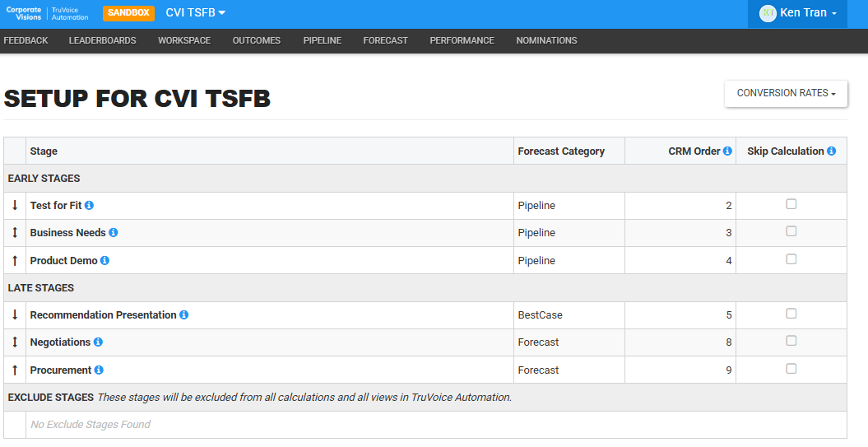This screenshot has width=868, height=447.
Task: Open Ken Tran user menu
Action: point(798,12)
